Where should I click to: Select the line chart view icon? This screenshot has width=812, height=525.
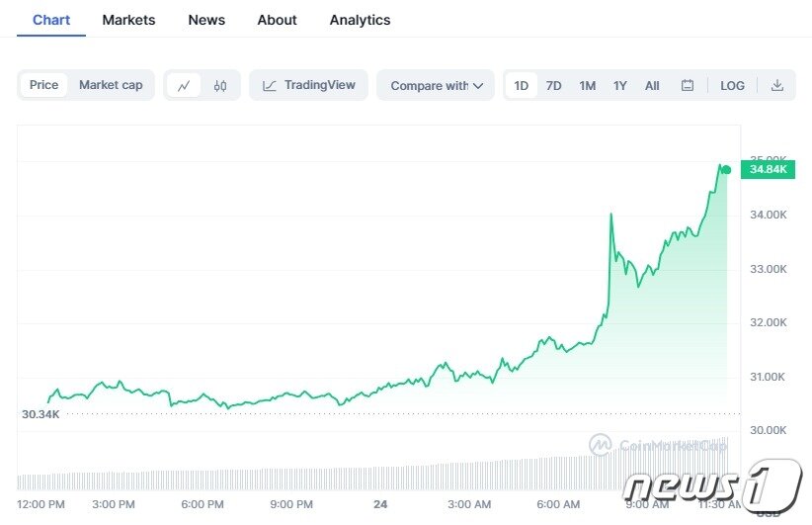[x=184, y=85]
